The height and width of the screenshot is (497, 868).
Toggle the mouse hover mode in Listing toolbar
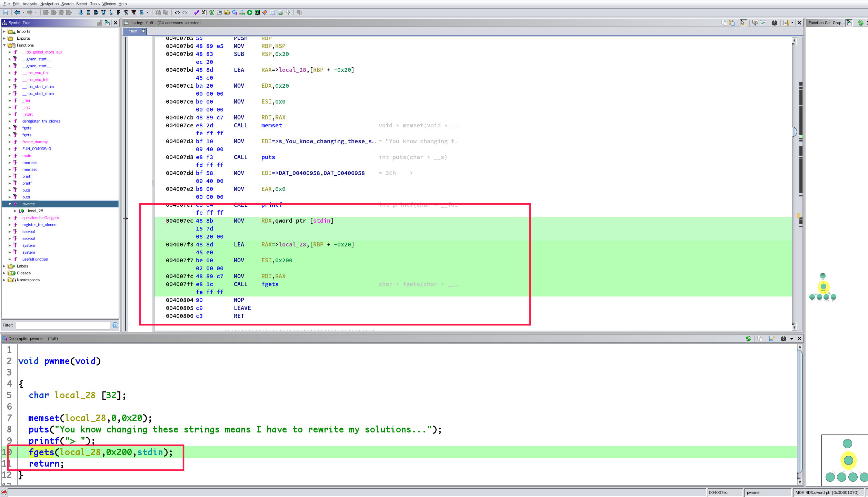pos(743,23)
